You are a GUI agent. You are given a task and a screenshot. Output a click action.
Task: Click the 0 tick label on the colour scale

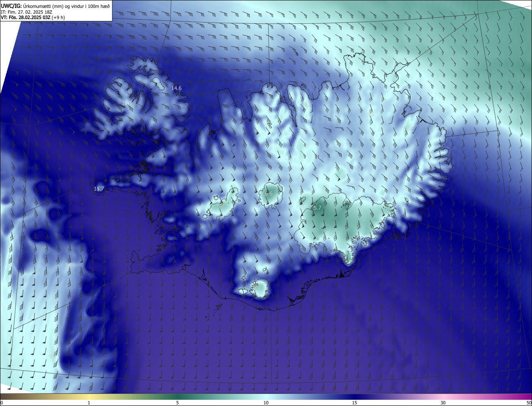point(2,403)
